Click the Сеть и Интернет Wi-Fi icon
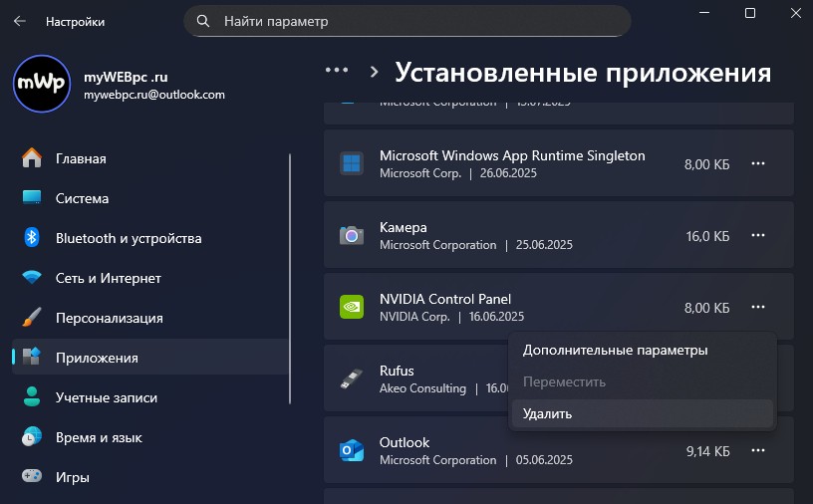The width and height of the screenshot is (813, 504). (x=32, y=278)
